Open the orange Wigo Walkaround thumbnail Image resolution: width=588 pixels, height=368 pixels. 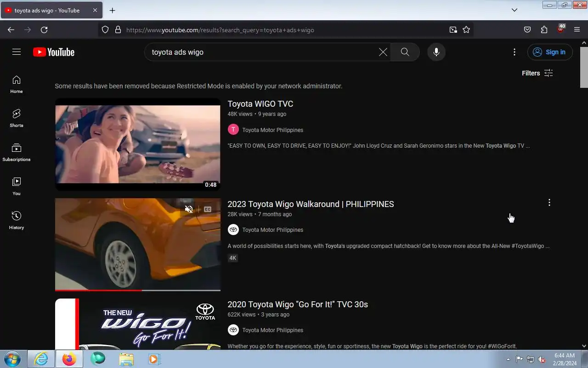pos(138,244)
